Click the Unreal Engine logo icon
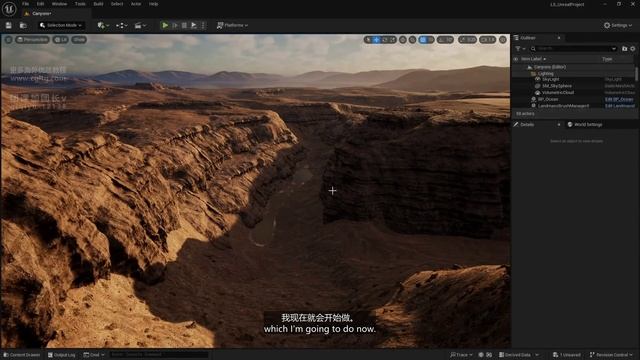This screenshot has height=360, width=640. tap(9, 9)
